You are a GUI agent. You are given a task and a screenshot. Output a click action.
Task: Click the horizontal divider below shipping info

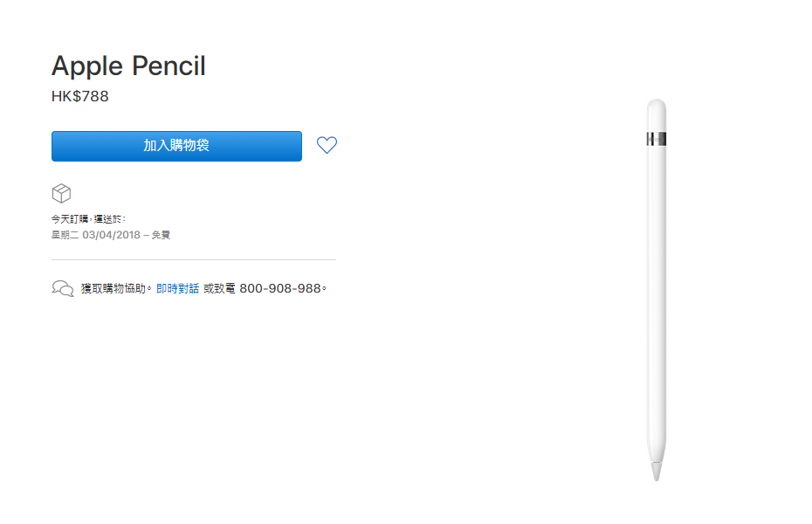194,259
